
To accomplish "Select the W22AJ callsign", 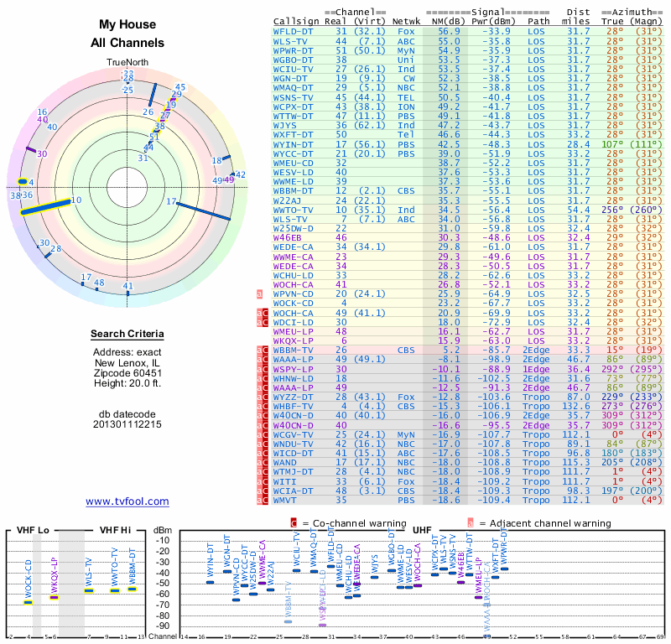I will coord(288,200).
